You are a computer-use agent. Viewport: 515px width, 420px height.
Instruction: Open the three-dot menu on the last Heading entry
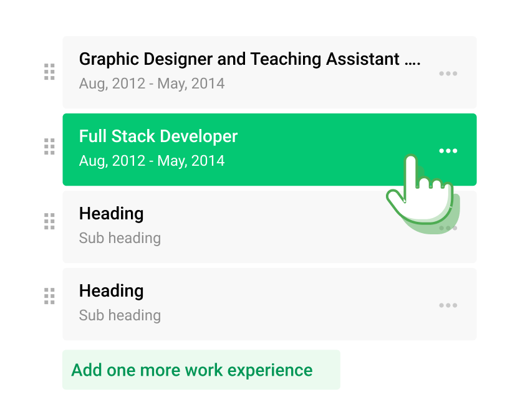point(448,305)
